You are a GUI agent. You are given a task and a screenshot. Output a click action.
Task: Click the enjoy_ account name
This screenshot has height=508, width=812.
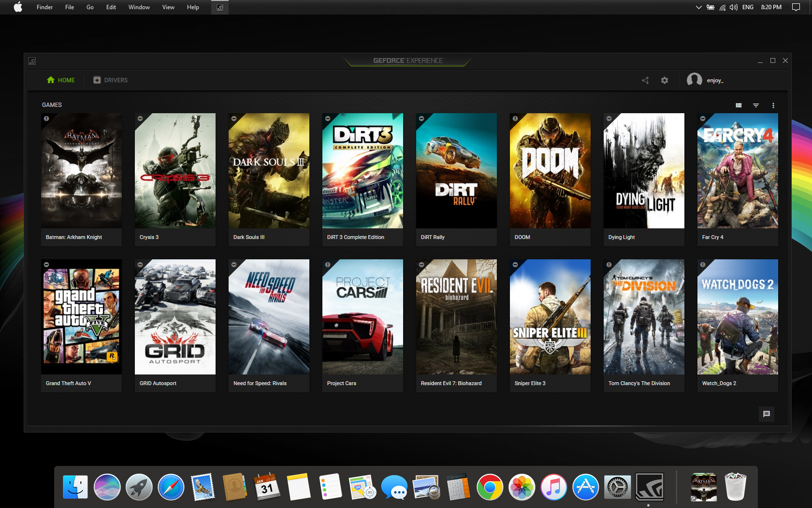point(715,80)
